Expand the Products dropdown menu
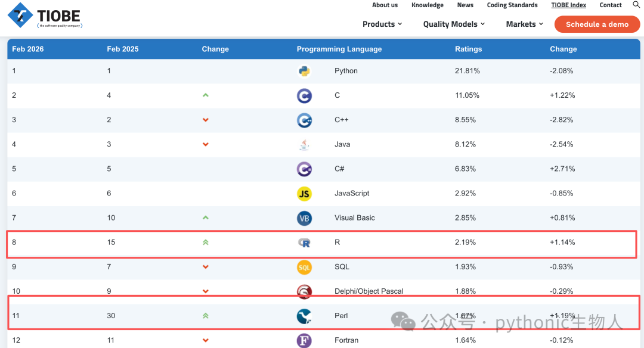The image size is (644, 348). pyautogui.click(x=382, y=24)
